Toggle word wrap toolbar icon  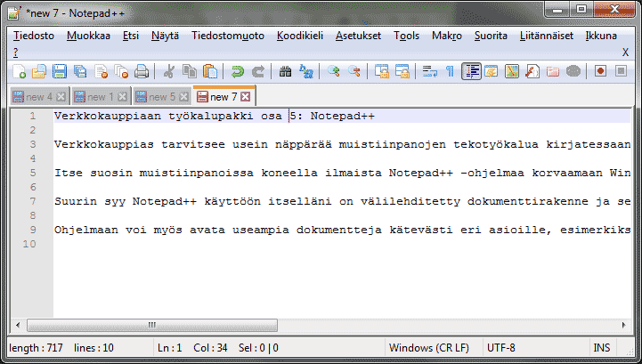coord(429,71)
